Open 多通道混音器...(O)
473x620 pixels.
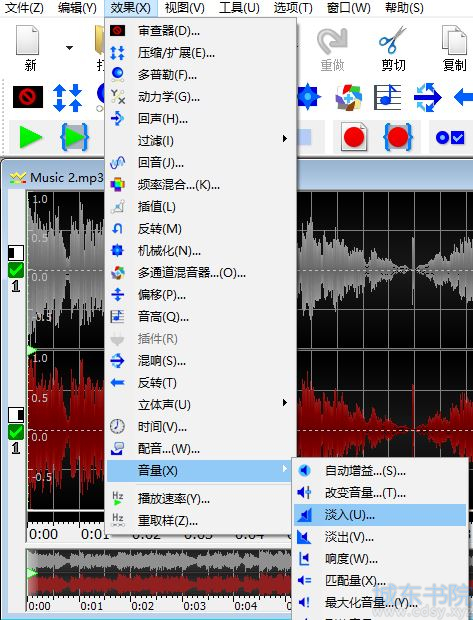[x=201, y=272]
